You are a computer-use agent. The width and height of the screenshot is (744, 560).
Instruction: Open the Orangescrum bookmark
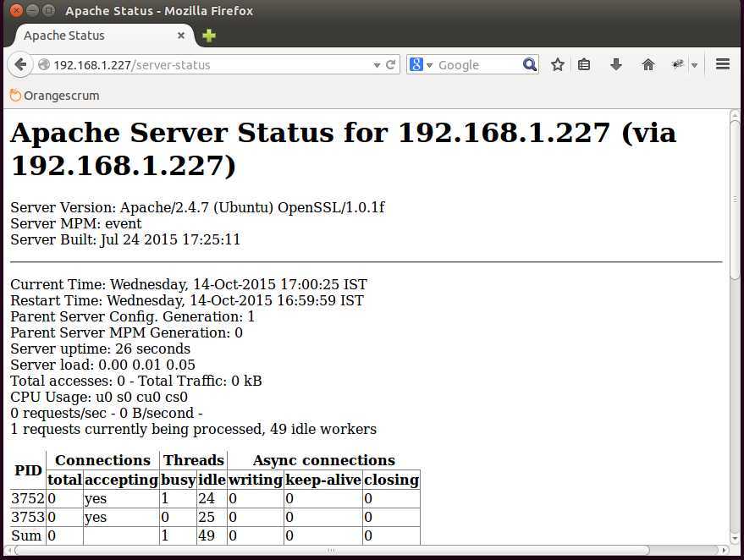54,95
